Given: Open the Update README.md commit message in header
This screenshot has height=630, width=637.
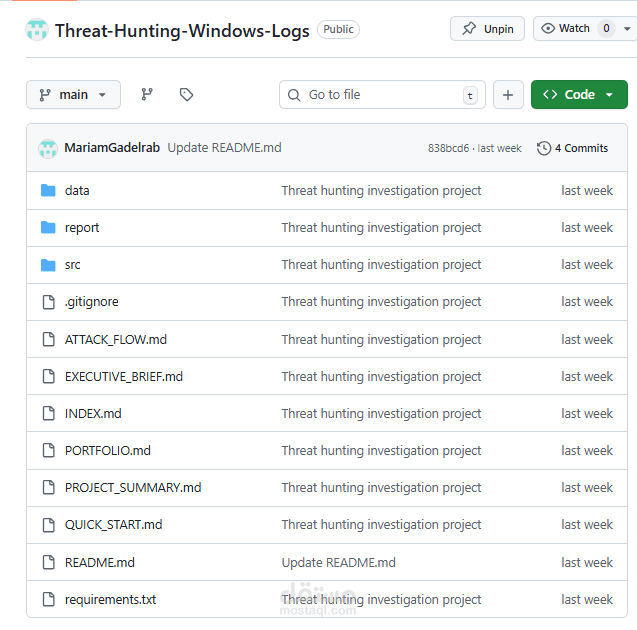Looking at the screenshot, I should coord(224,148).
